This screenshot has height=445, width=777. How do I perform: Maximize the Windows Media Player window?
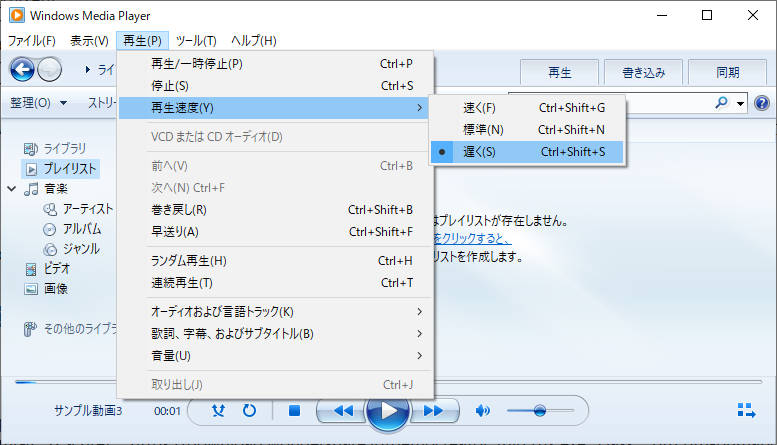point(707,15)
